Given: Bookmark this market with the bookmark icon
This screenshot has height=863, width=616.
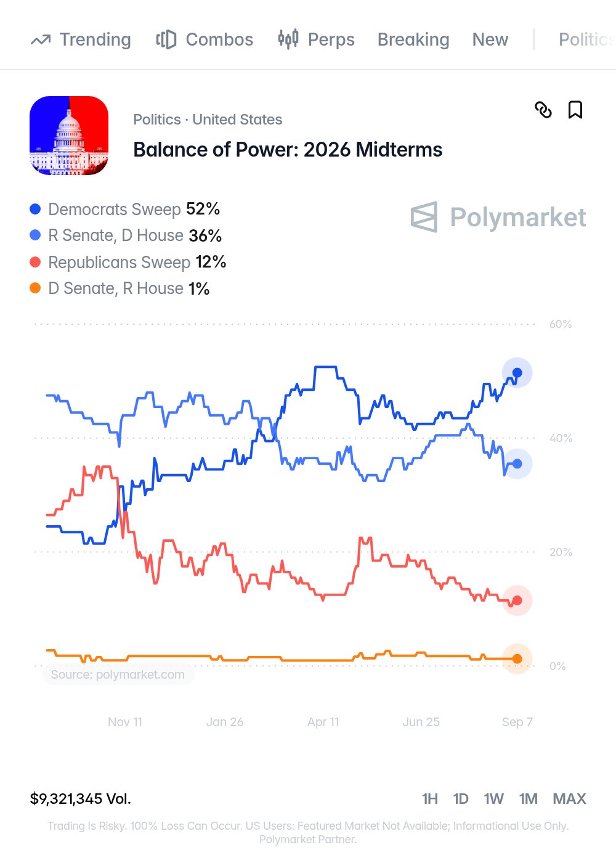Looking at the screenshot, I should [x=575, y=110].
